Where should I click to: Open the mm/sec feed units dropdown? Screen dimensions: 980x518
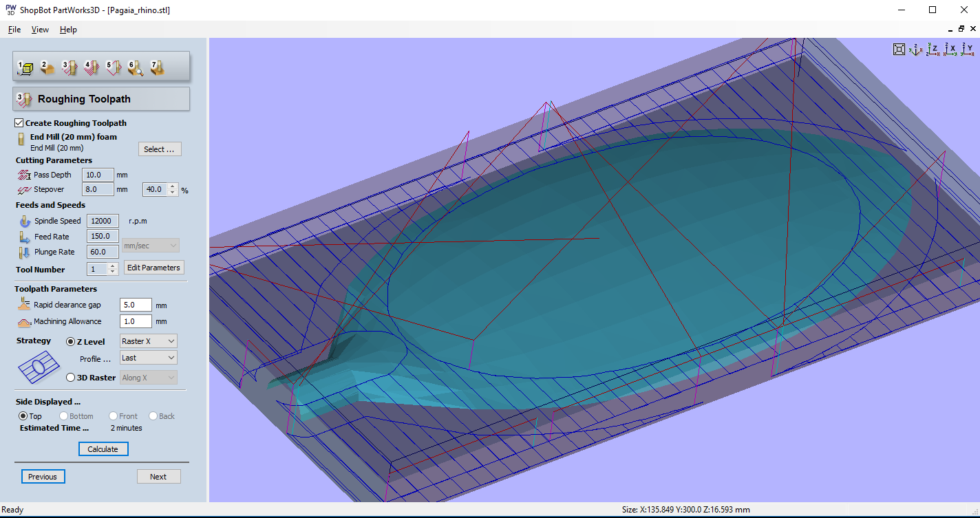pyautogui.click(x=151, y=246)
